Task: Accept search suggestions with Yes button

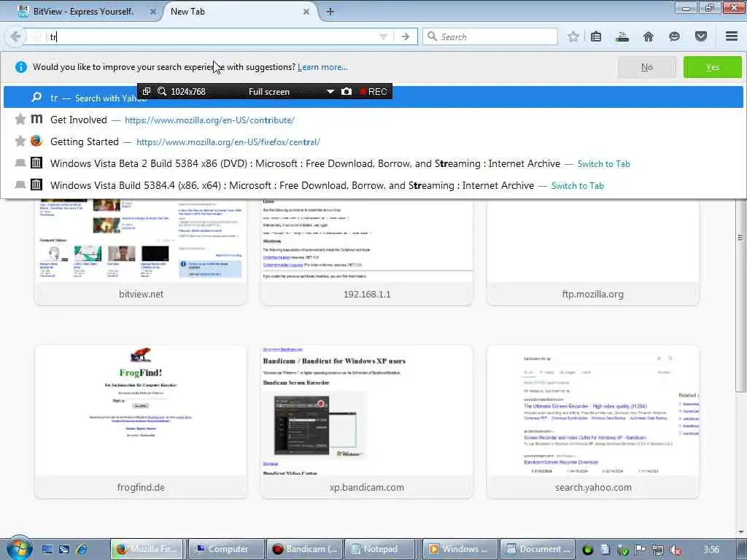Action: pyautogui.click(x=712, y=67)
